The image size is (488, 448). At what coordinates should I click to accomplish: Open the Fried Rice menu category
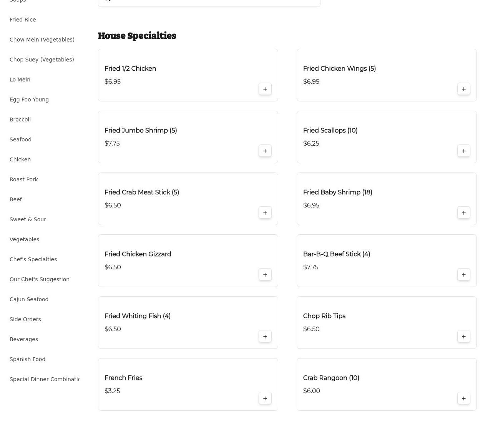tap(23, 20)
